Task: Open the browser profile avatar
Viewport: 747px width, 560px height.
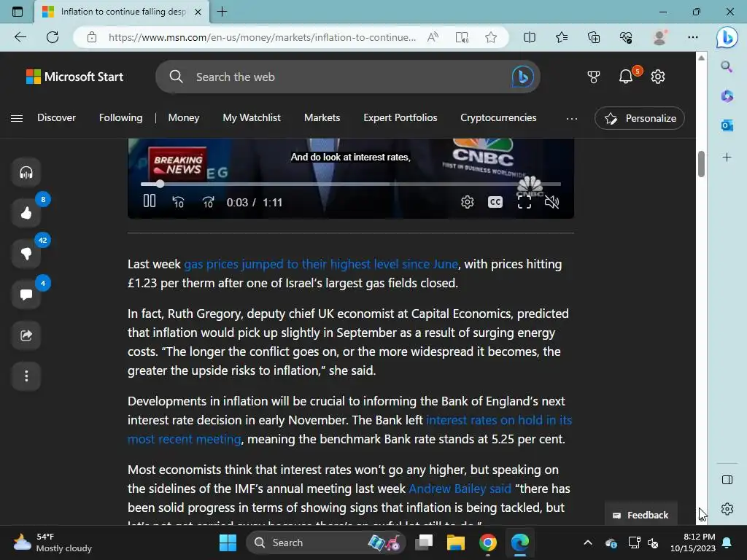Action: tap(659, 37)
